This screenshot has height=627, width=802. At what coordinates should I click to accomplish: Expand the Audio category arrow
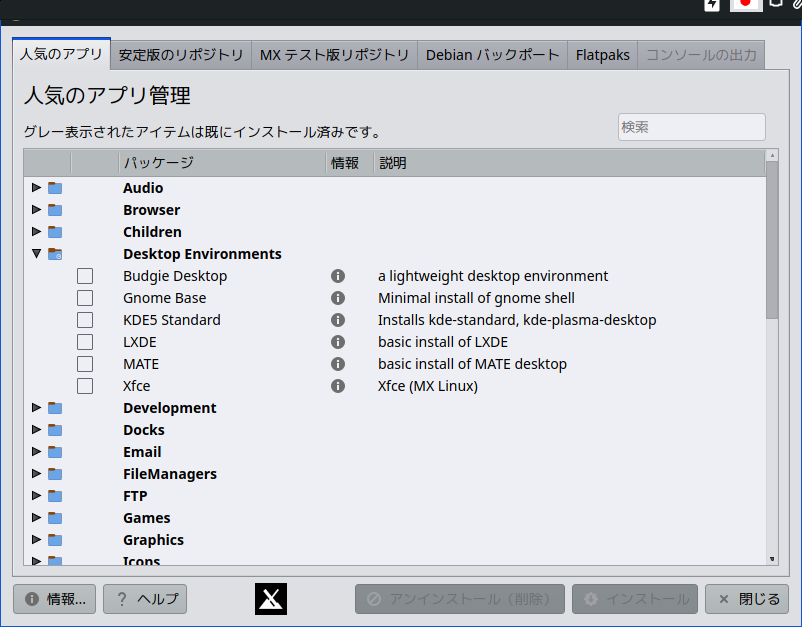coord(36,188)
